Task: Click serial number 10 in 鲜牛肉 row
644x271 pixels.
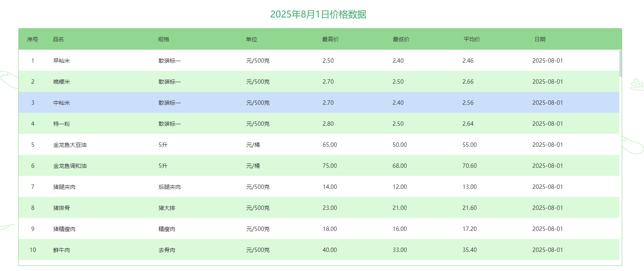Action: click(33, 250)
